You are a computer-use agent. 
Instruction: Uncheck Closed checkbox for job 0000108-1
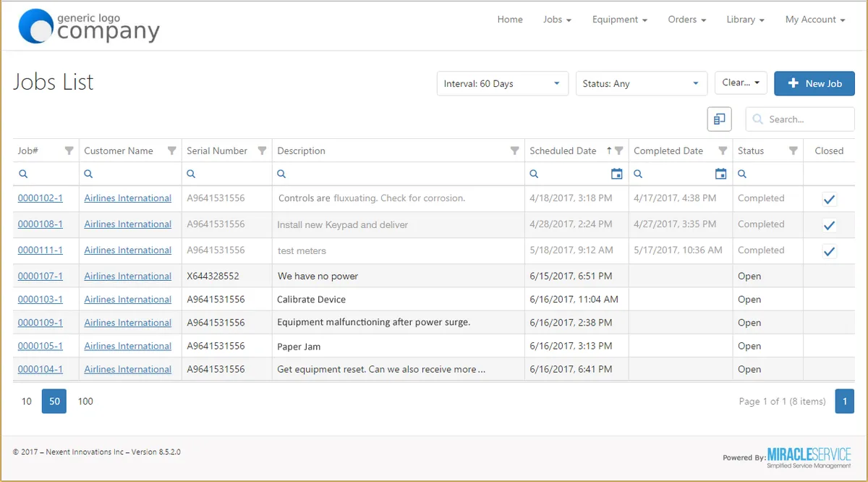point(829,225)
